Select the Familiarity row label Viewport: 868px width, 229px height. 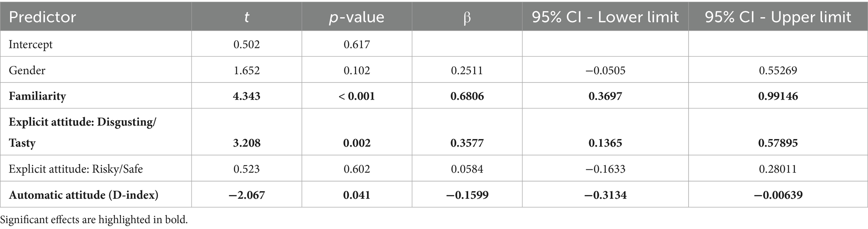tap(37, 96)
